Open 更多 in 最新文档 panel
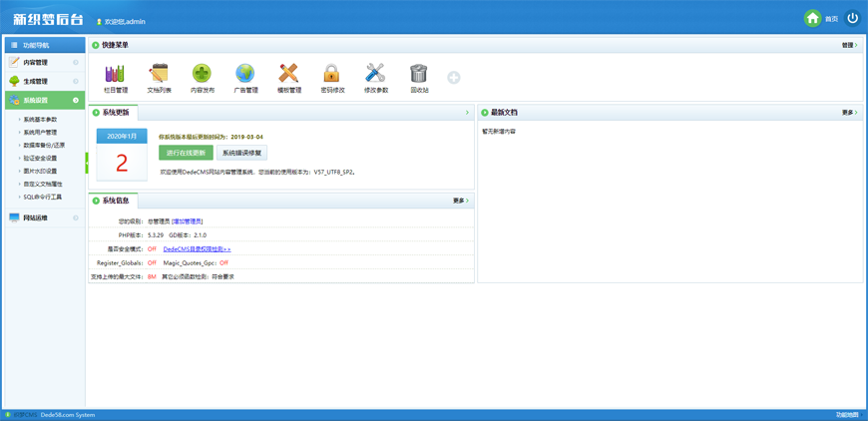 point(850,113)
